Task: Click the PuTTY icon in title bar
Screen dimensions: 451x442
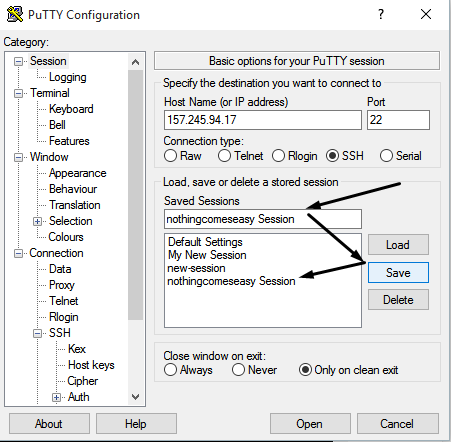Action: (x=15, y=14)
